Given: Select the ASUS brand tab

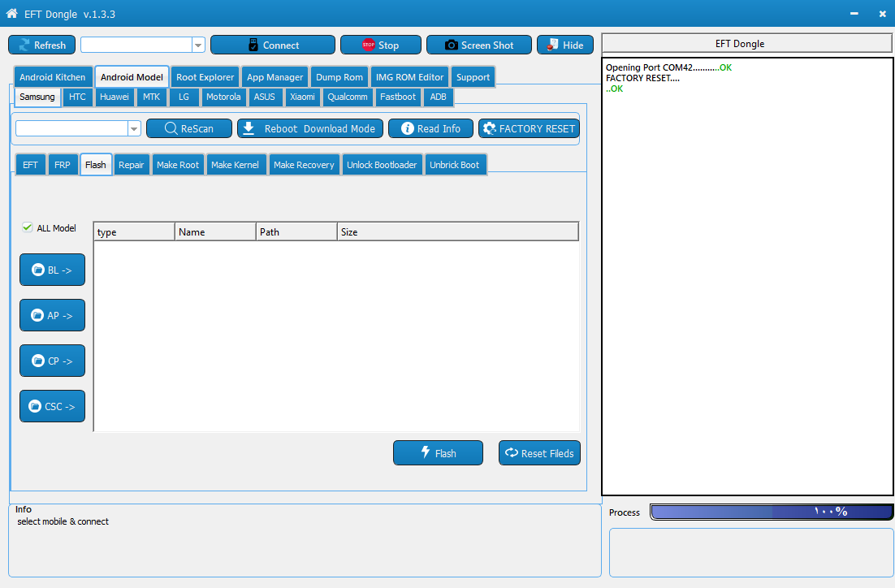Looking at the screenshot, I should [x=264, y=97].
